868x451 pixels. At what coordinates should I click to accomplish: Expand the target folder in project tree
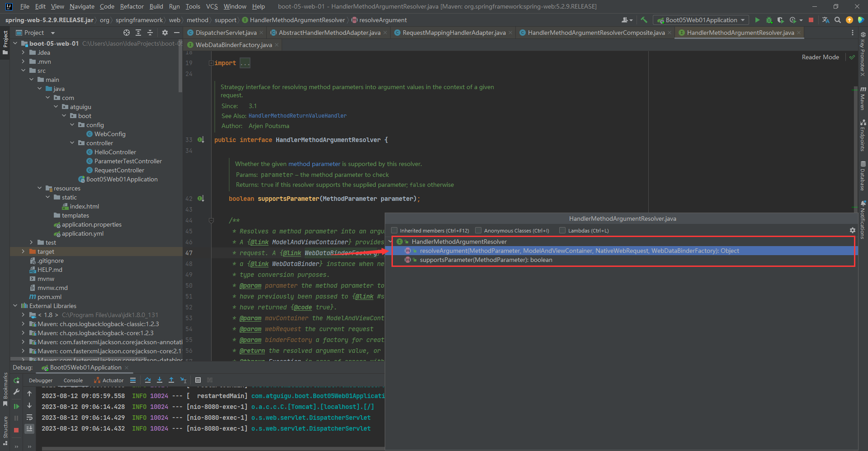(23, 252)
